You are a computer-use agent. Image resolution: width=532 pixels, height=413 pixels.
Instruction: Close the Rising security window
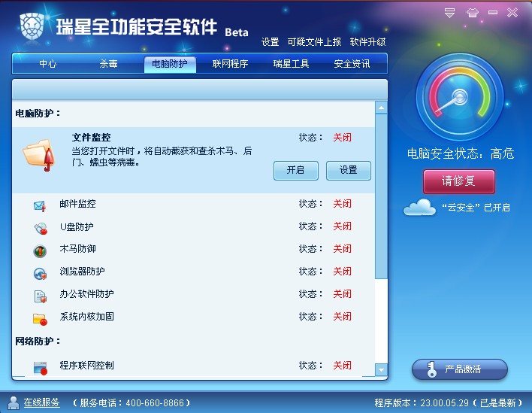(512, 13)
